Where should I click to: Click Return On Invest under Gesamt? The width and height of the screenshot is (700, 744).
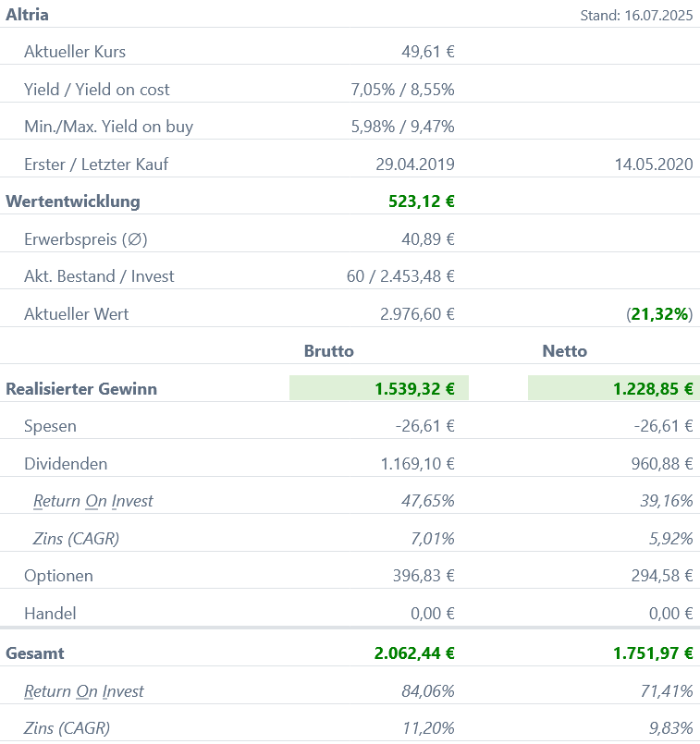83,691
